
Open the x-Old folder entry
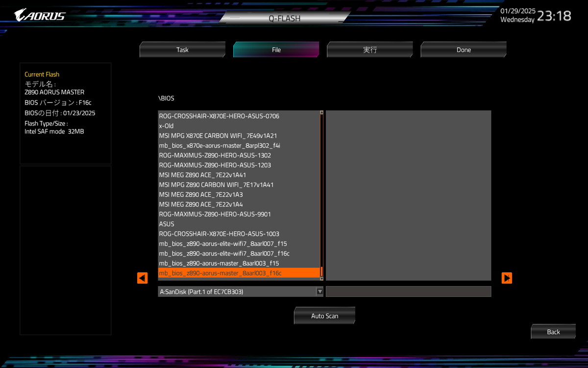pos(239,126)
